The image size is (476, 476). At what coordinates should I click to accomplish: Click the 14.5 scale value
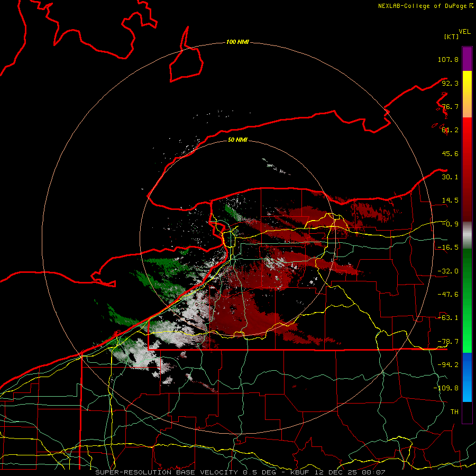[x=450, y=200]
